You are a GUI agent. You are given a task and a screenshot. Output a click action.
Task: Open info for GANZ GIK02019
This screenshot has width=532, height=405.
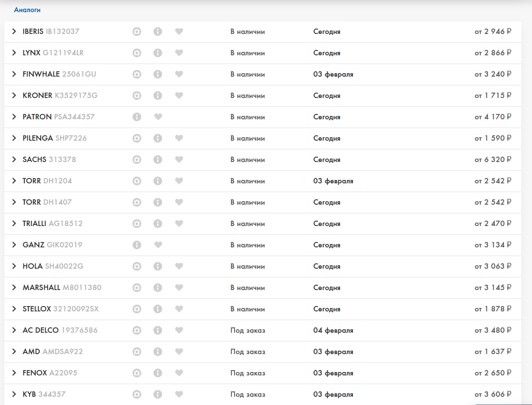pos(137,245)
